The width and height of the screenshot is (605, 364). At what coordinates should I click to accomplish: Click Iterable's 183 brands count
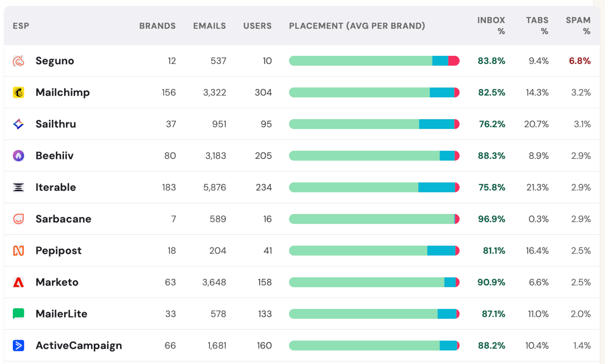coord(169,187)
